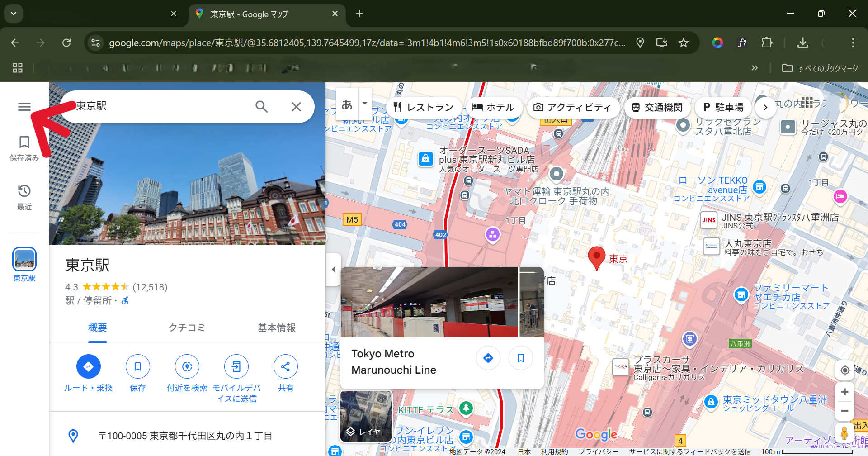The width and height of the screenshot is (868, 456).
Task: Click the search magnifier icon
Action: [261, 107]
